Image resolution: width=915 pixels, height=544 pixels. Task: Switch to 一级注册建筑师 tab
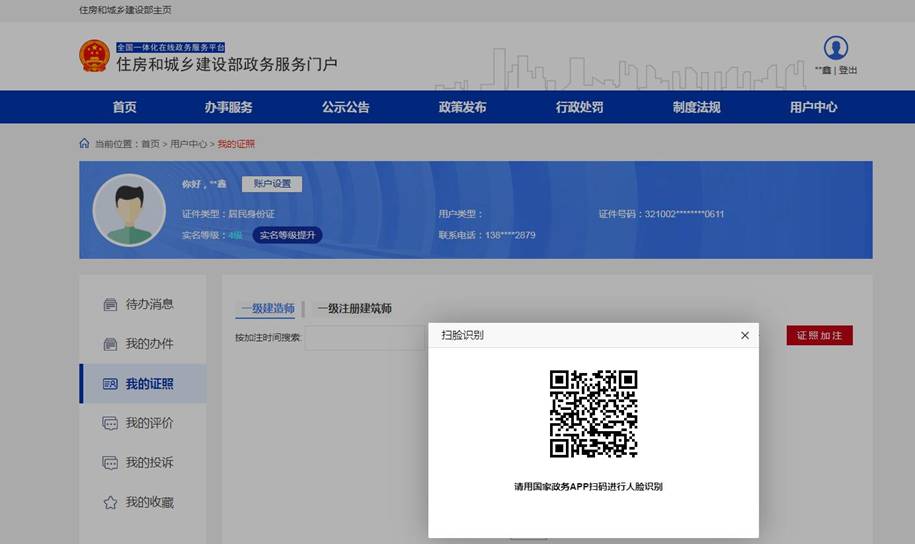tap(354, 308)
